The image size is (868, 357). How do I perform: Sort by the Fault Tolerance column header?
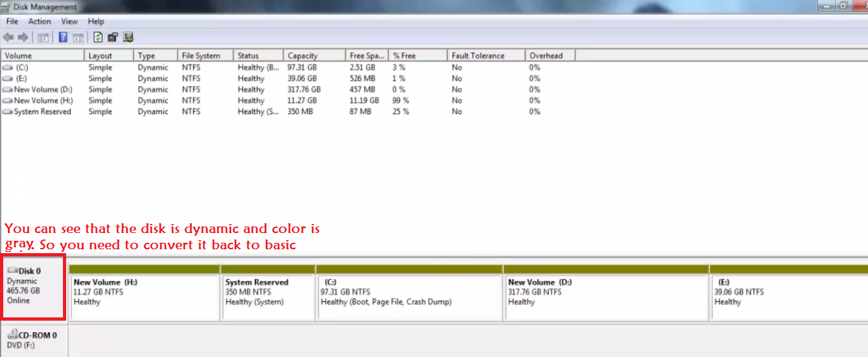(x=487, y=56)
